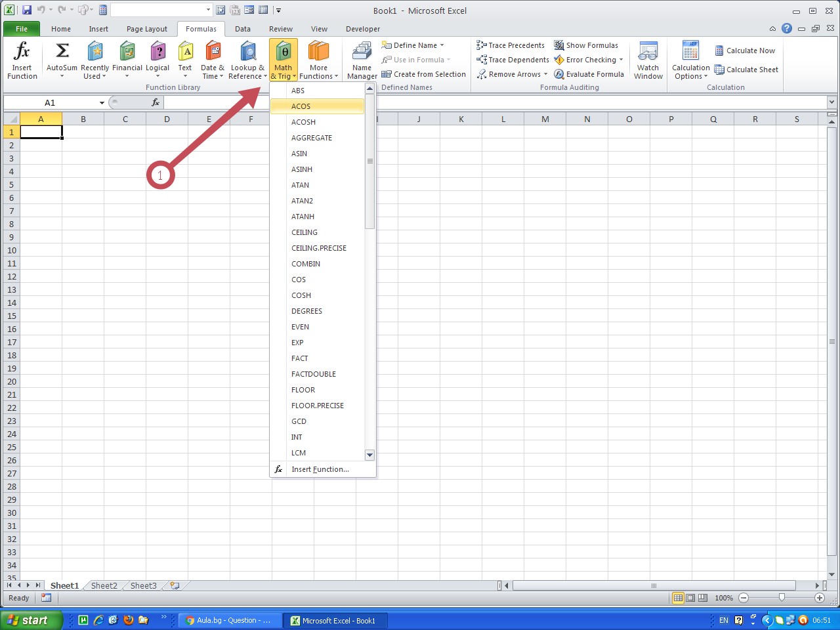Click the Insert Function icon
The height and width of the screenshot is (630, 840).
coord(22,52)
